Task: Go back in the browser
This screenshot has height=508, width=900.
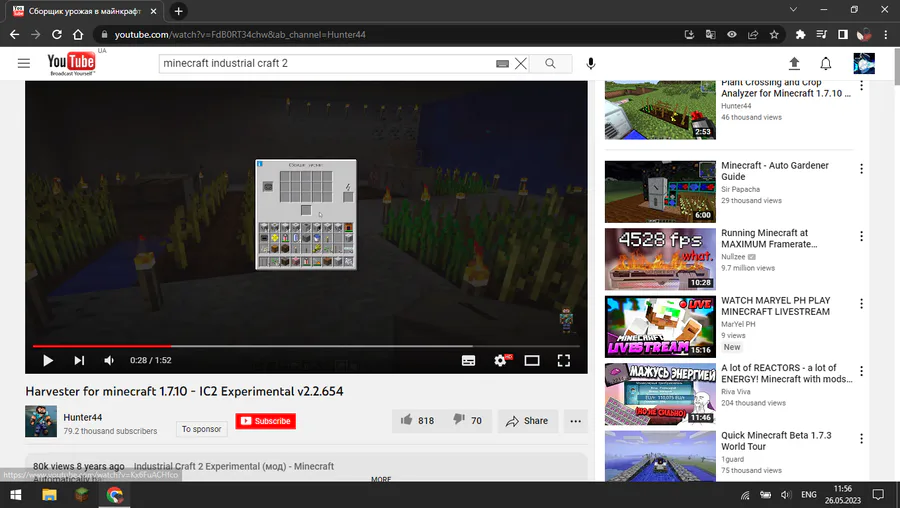Action: 14,34
